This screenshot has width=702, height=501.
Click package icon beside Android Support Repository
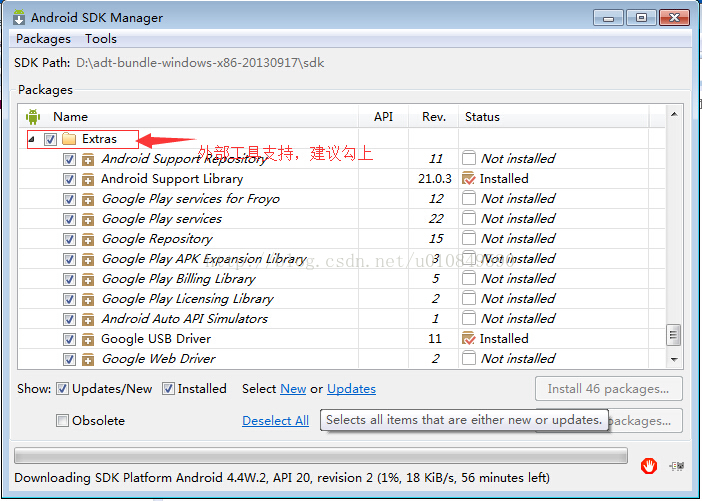[x=88, y=159]
